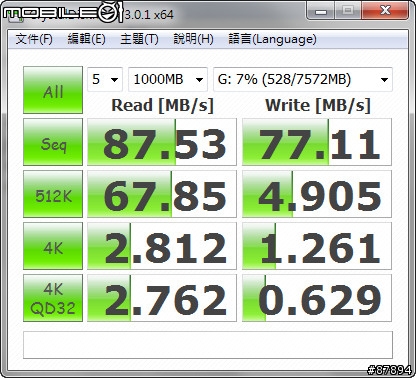
Task: Select 512K write result 4.905
Action: (x=317, y=194)
